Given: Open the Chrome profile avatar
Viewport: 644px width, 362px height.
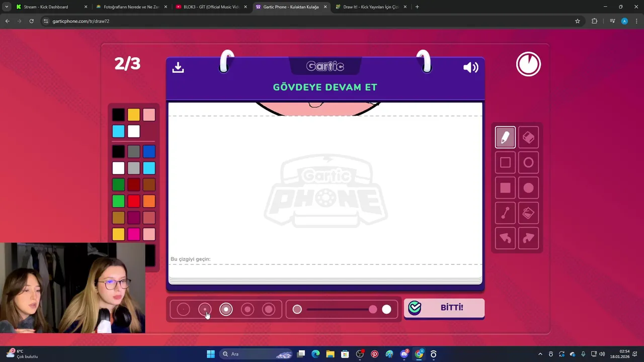Looking at the screenshot, I should [624, 21].
